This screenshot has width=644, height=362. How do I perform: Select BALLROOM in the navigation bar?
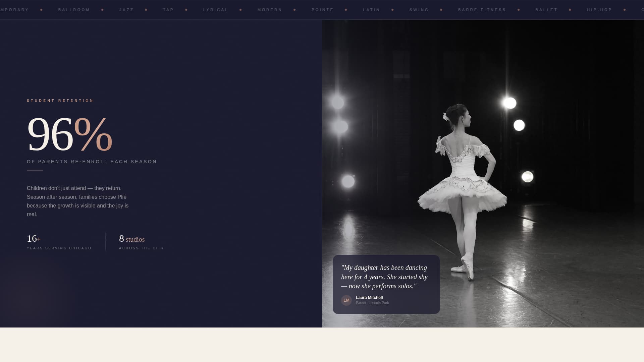74,10
